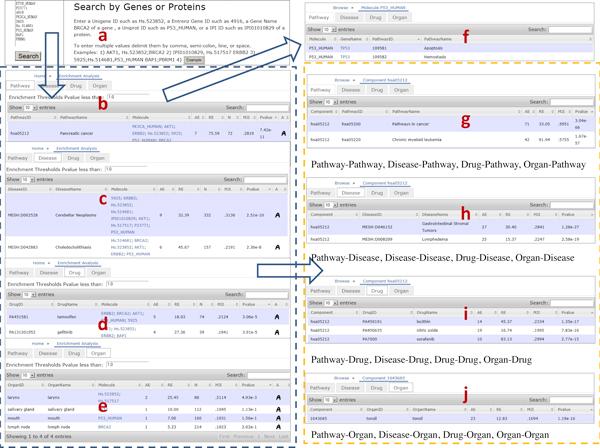The width and height of the screenshot is (600, 448).
Task: Open Enrichment Analysis breadcrumb above the Pancreatic cancer table
Action: (78, 76)
